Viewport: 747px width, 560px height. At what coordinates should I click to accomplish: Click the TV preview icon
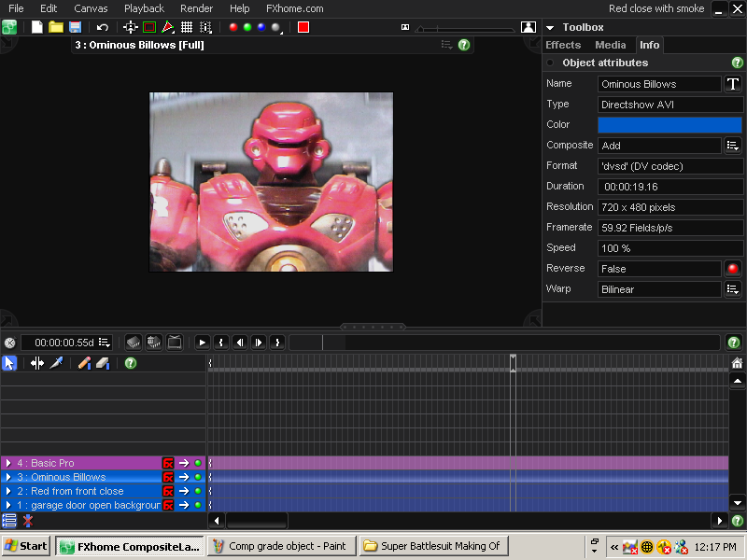[x=174, y=343]
